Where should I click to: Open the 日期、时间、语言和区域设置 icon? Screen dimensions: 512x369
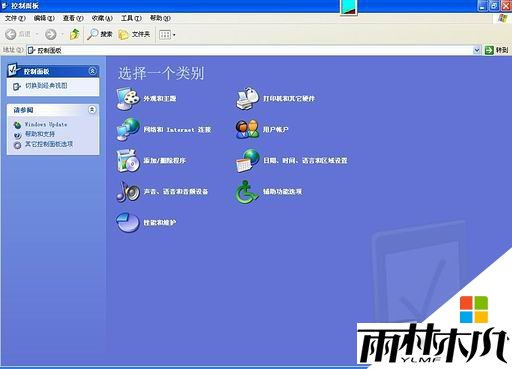247,160
